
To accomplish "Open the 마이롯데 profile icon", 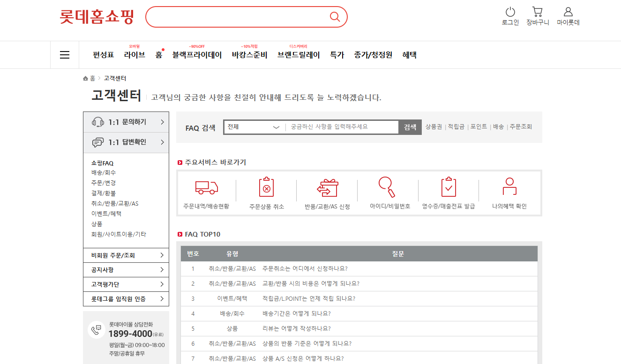I will 568,12.
